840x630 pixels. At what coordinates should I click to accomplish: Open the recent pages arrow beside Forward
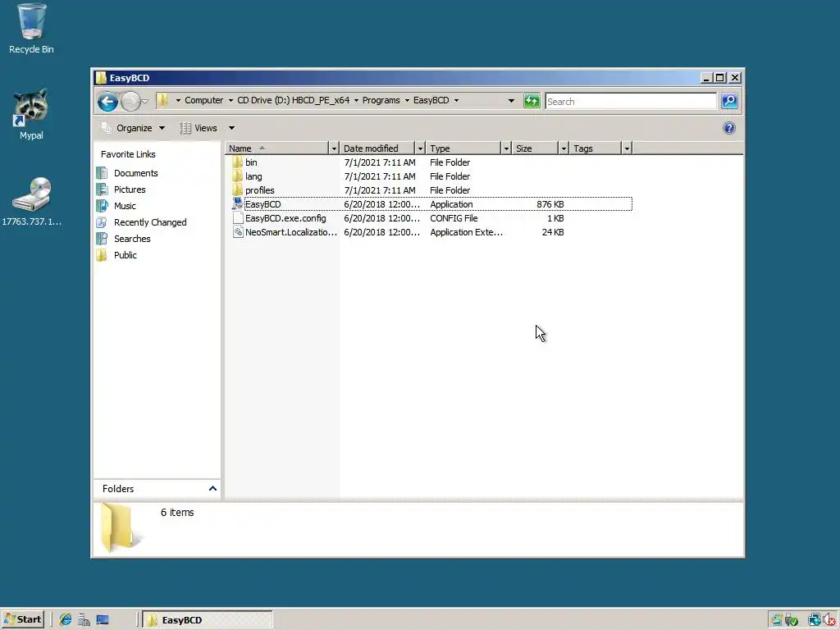click(x=144, y=101)
